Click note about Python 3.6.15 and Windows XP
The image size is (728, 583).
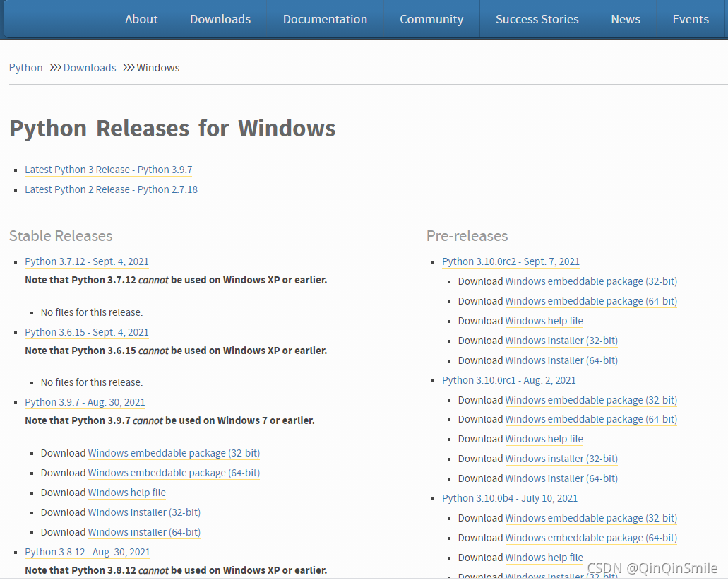point(176,351)
